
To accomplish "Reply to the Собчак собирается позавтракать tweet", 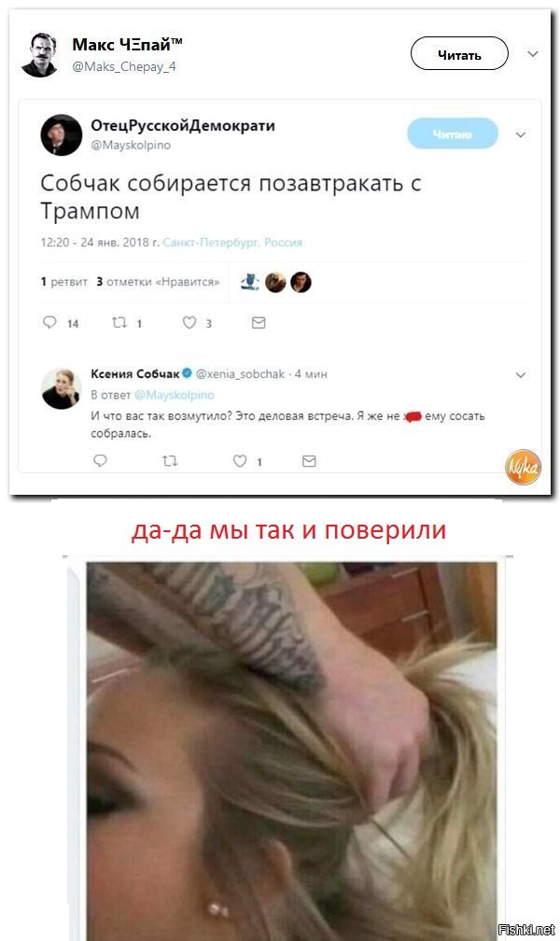I will pos(49,322).
